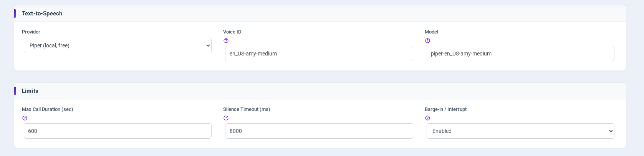Select the Max Call Duration input 600
644x156 pixels.
pos(118,131)
